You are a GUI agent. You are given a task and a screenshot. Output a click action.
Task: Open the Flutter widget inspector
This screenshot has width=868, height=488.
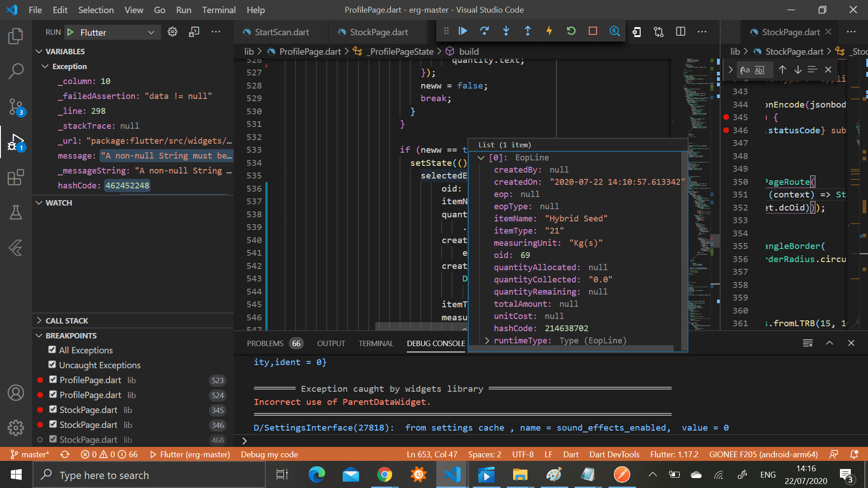tap(614, 31)
